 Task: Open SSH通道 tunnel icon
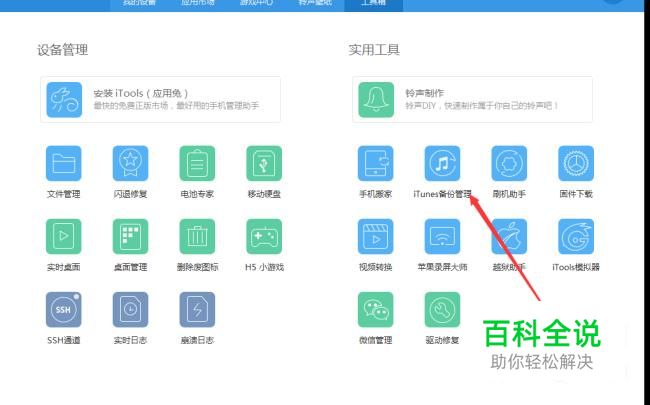pyautogui.click(x=63, y=310)
